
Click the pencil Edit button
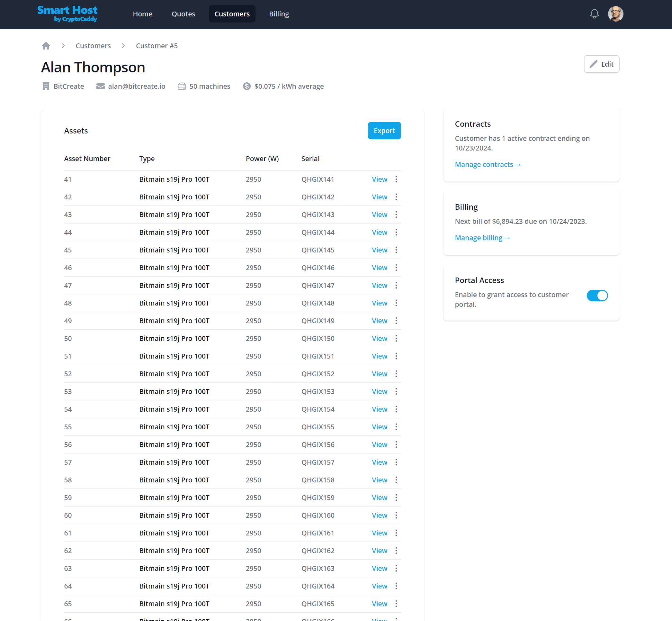point(601,64)
